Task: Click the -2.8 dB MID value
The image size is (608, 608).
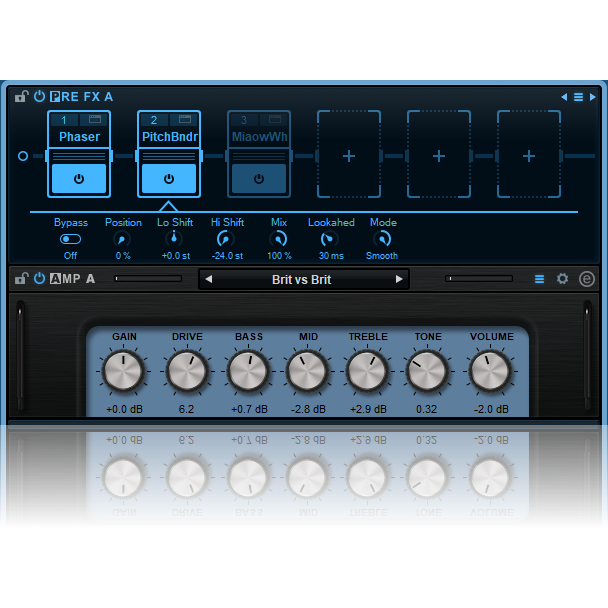Action: click(x=308, y=409)
